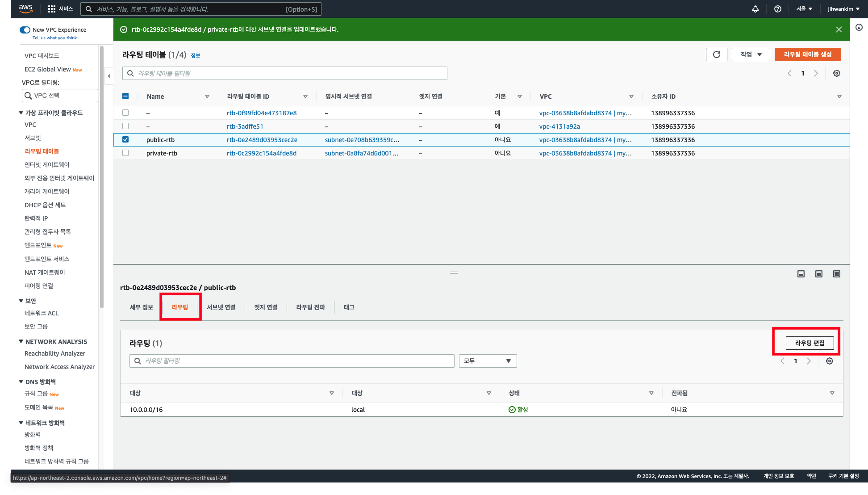This screenshot has width=868, height=495.
Task: Open the services grid menu icon
Action: pyautogui.click(x=52, y=9)
